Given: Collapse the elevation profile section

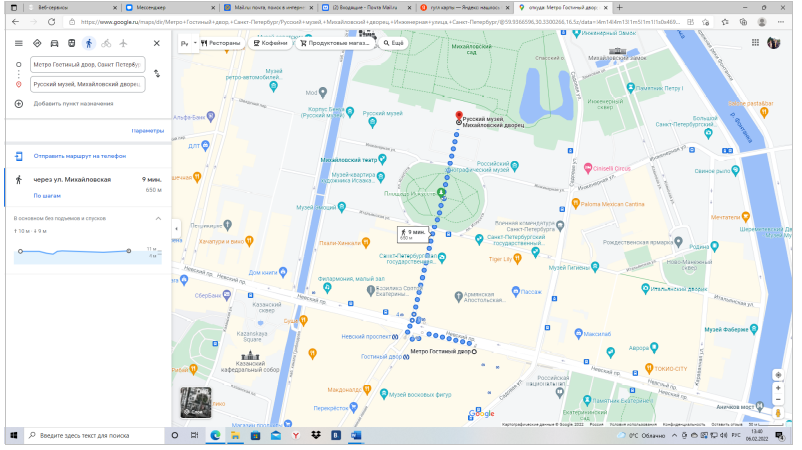Looking at the screenshot, I should pyautogui.click(x=157, y=218).
